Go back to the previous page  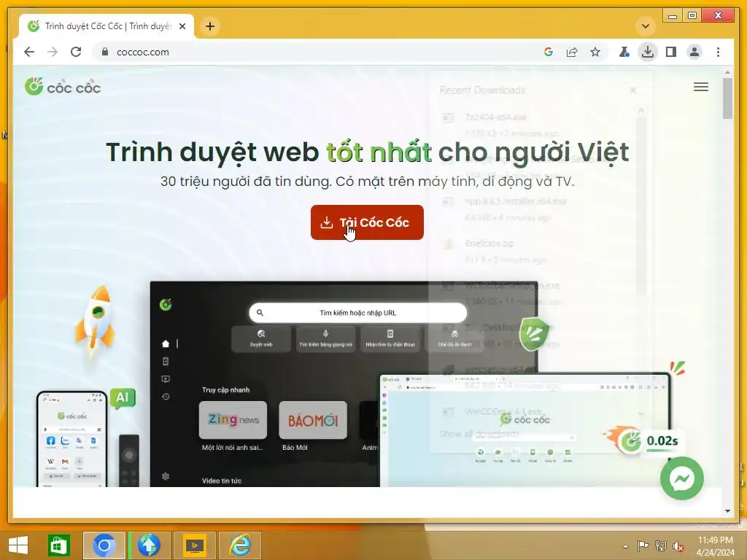(29, 52)
